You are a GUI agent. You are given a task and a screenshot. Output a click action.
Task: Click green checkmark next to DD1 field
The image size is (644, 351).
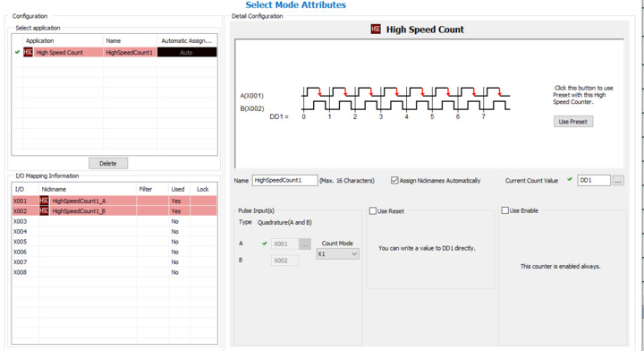[x=570, y=180]
